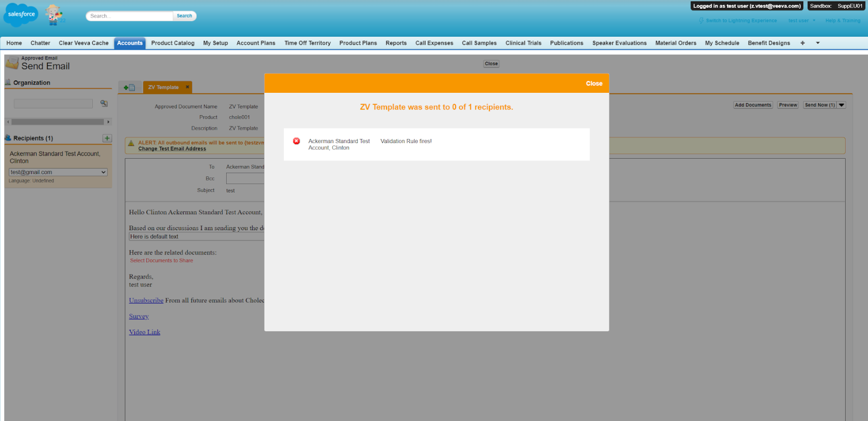Viewport: 868px width, 421px height.
Task: Go to the Call Samples tab
Action: point(479,43)
